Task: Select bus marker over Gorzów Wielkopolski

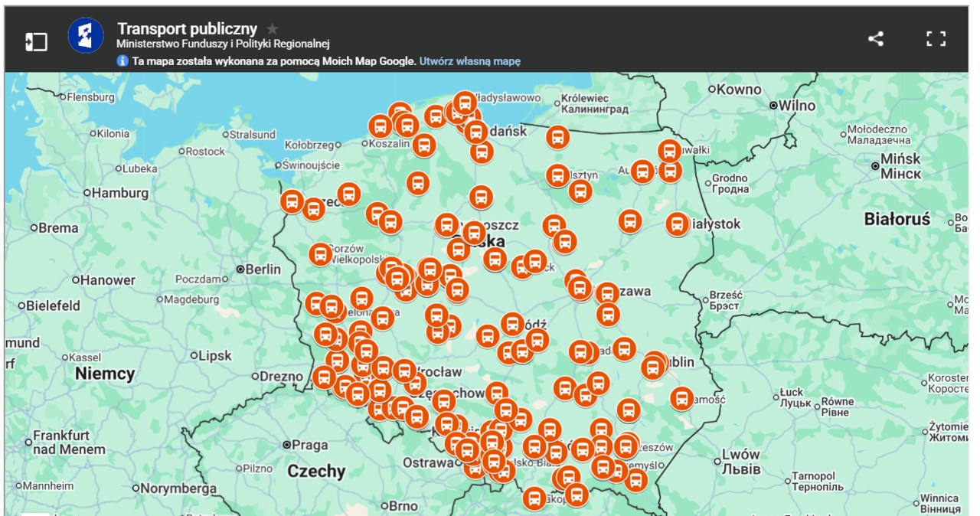Action: point(321,255)
